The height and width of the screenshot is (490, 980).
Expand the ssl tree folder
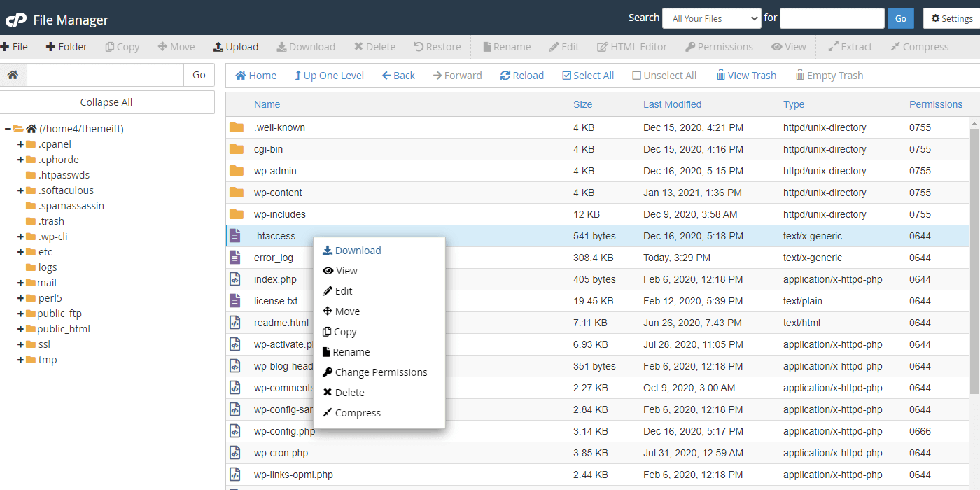(x=21, y=344)
